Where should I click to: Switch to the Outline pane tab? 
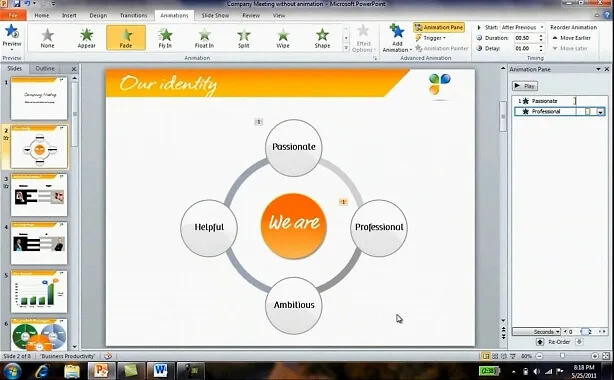(x=45, y=69)
